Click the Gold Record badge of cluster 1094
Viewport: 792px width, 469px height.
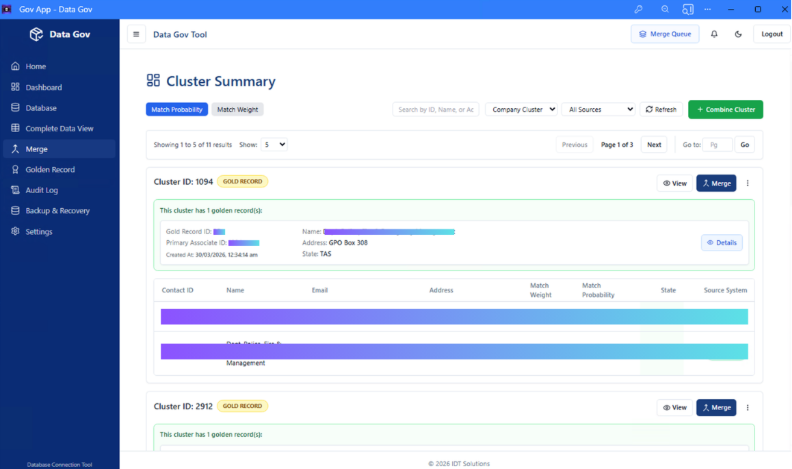click(x=242, y=181)
